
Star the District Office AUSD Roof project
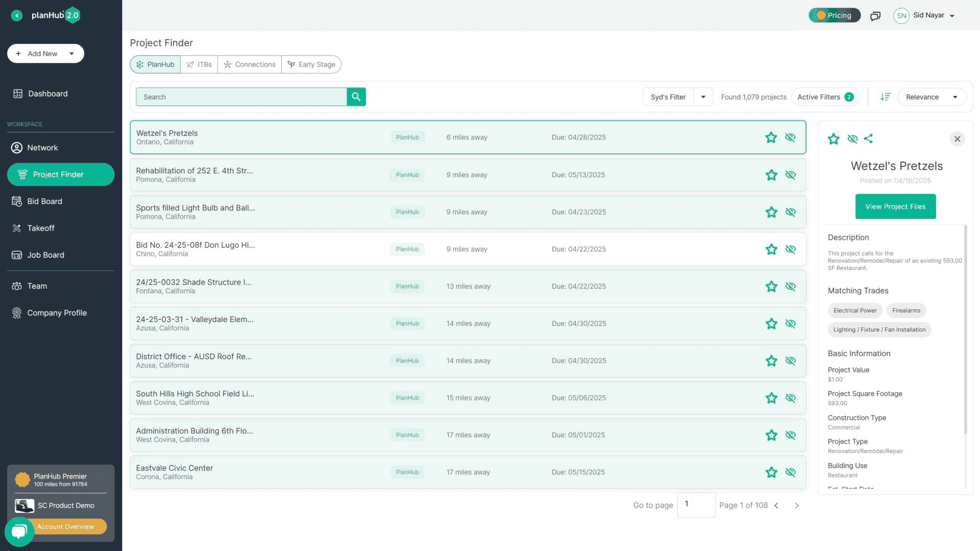point(771,361)
